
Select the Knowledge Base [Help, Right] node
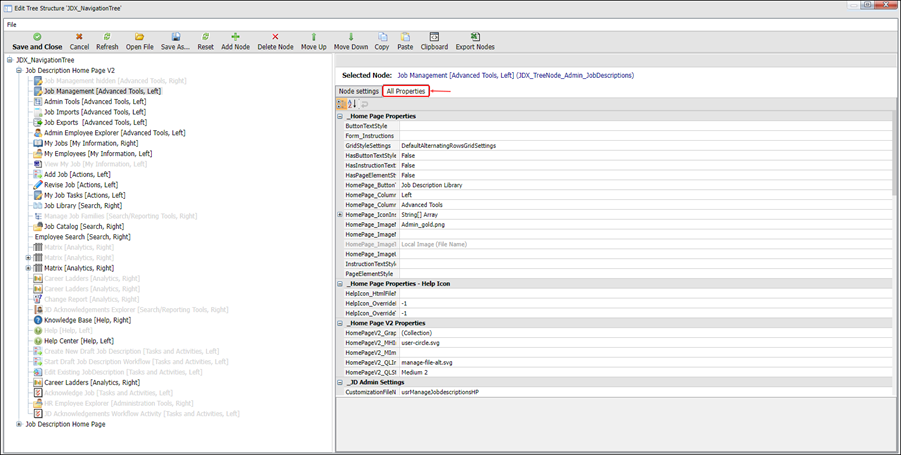pos(87,320)
